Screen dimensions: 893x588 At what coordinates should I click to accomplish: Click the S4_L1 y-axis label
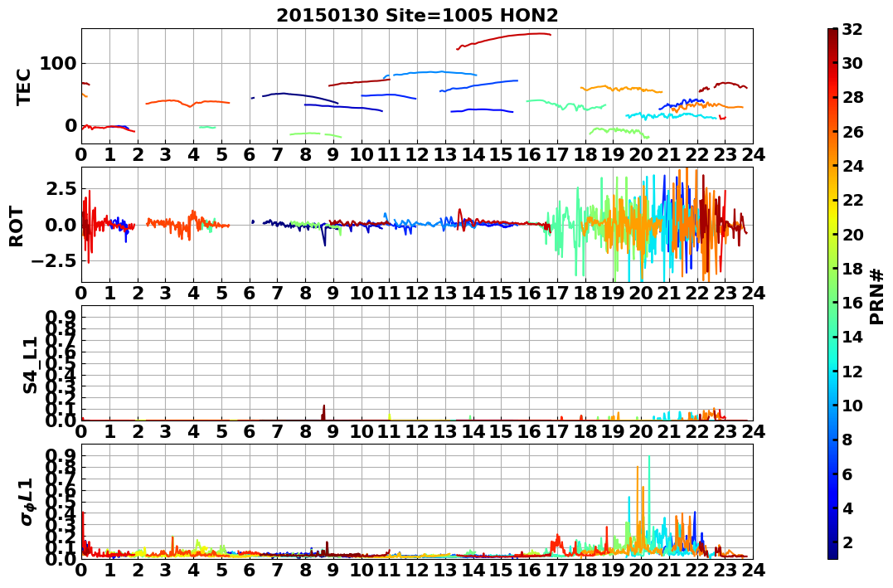30,365
